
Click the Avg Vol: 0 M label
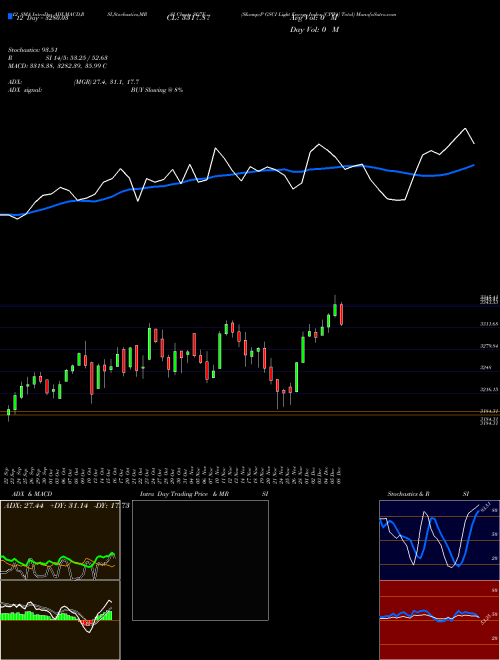pyautogui.click(x=314, y=18)
